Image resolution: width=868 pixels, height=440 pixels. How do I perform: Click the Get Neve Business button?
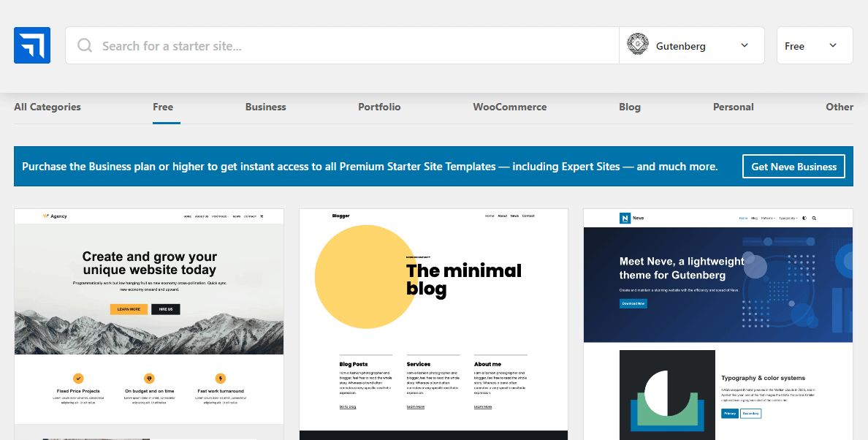coord(793,167)
